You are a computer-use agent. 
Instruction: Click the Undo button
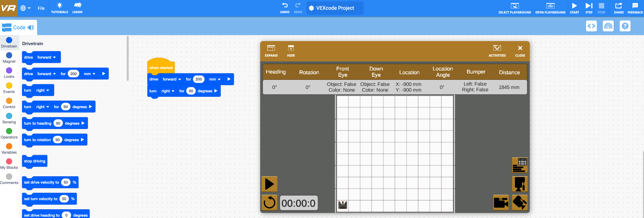pyautogui.click(x=285, y=8)
